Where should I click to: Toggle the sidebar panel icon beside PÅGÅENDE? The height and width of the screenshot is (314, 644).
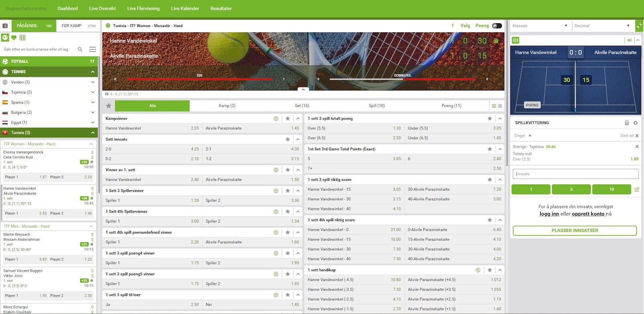click(x=5, y=26)
